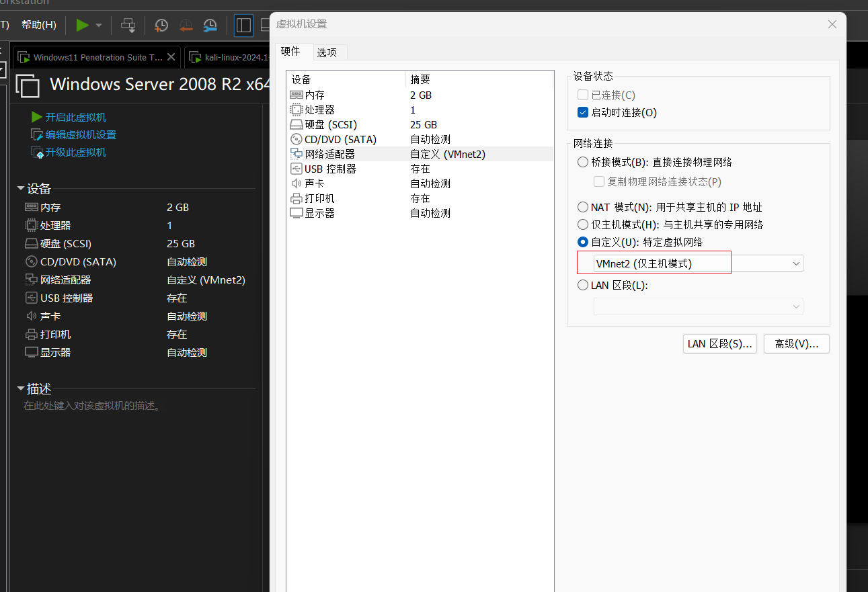Click 自定义 (VMnet2) value in main window
868x592 pixels.
[x=206, y=280]
